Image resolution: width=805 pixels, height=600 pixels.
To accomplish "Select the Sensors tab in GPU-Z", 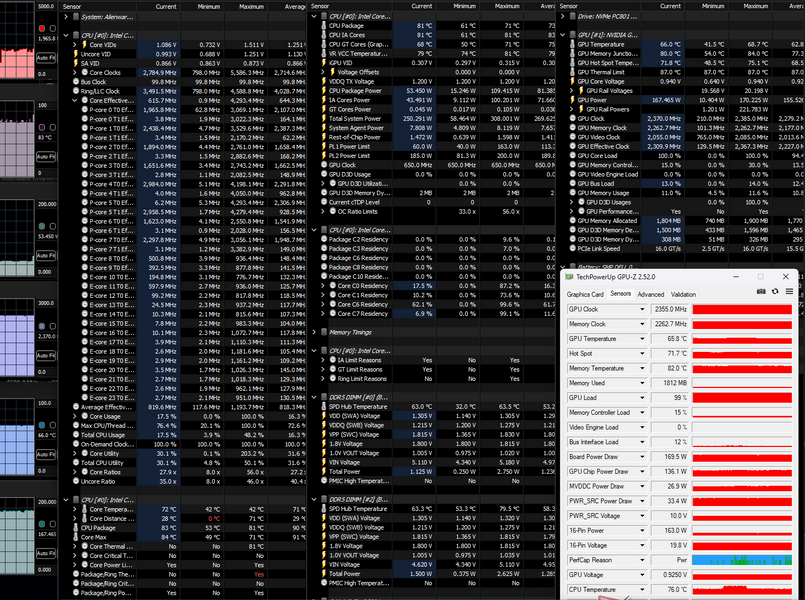I will tap(620, 294).
